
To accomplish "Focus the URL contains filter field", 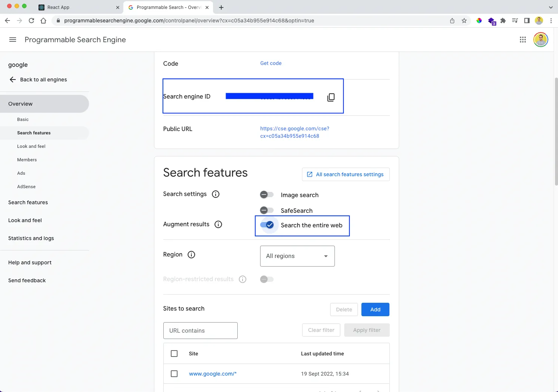I will [200, 331].
